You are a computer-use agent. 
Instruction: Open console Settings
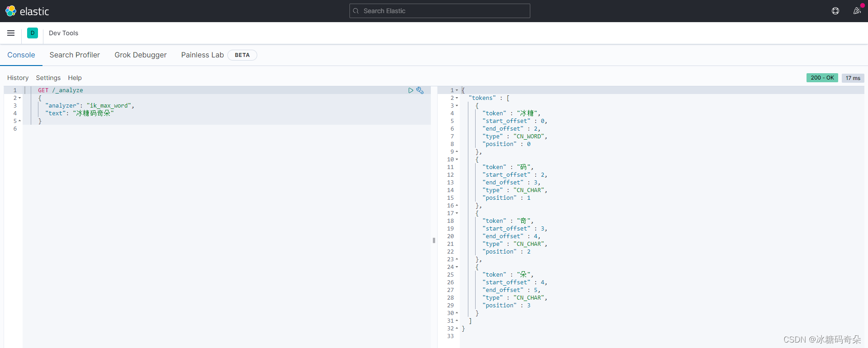pos(48,78)
